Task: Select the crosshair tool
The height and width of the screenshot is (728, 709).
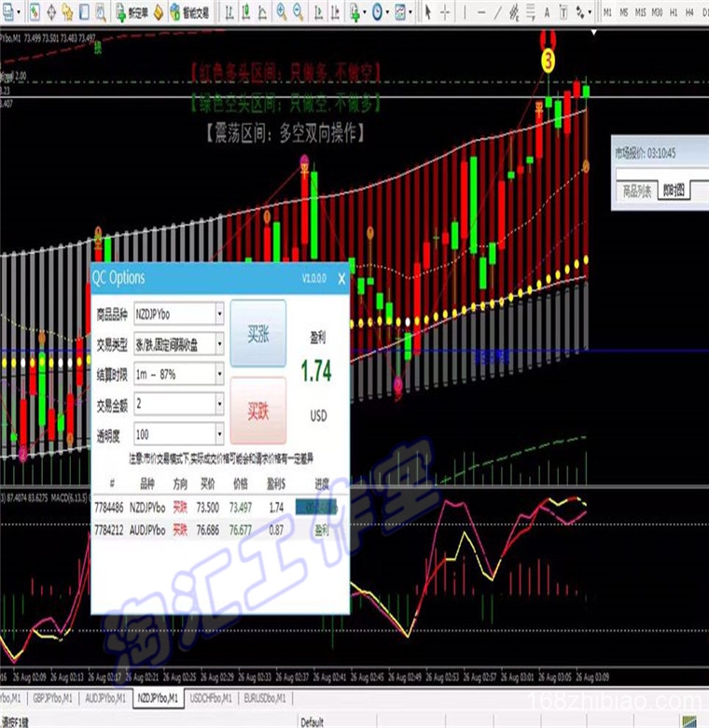Action: [445, 12]
